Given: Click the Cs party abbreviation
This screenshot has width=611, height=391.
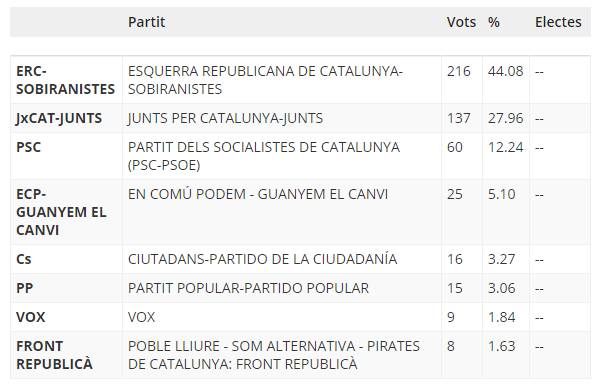Looking at the screenshot, I should (x=23, y=259).
